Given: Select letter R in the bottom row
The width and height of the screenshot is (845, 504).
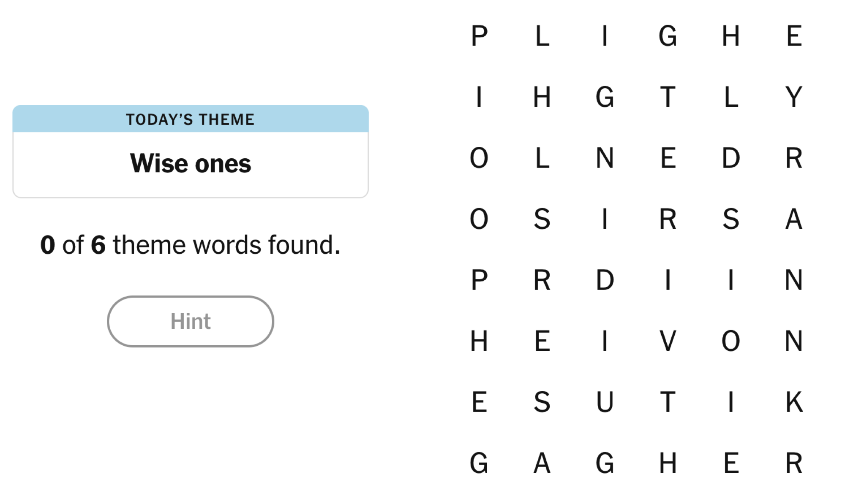Looking at the screenshot, I should pyautogui.click(x=794, y=463).
